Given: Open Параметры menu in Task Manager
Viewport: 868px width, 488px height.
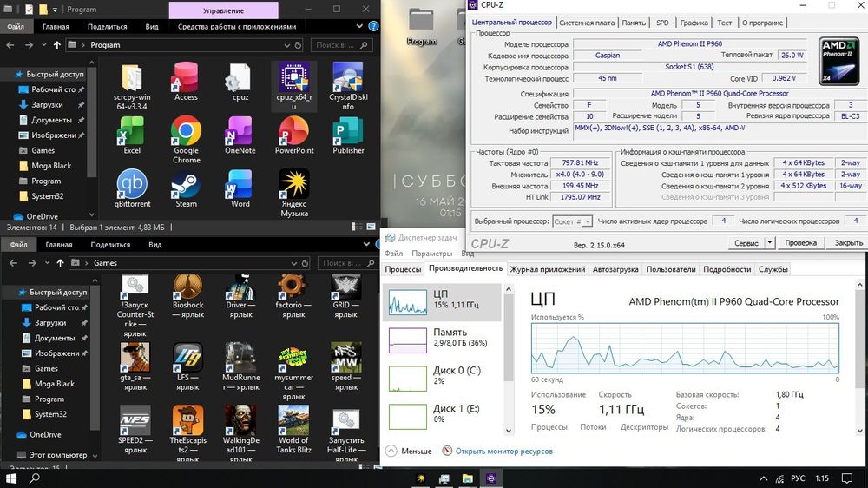Looking at the screenshot, I should pos(431,254).
